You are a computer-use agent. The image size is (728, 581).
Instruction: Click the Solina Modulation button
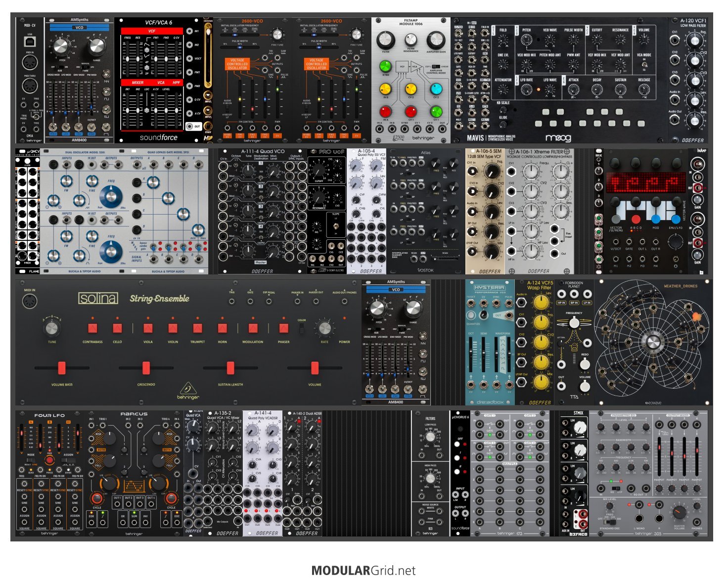point(253,328)
